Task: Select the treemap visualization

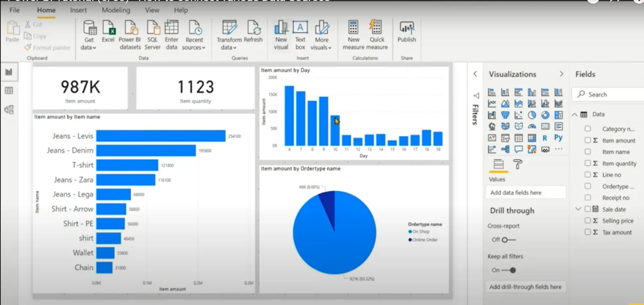Action: click(x=558, y=115)
